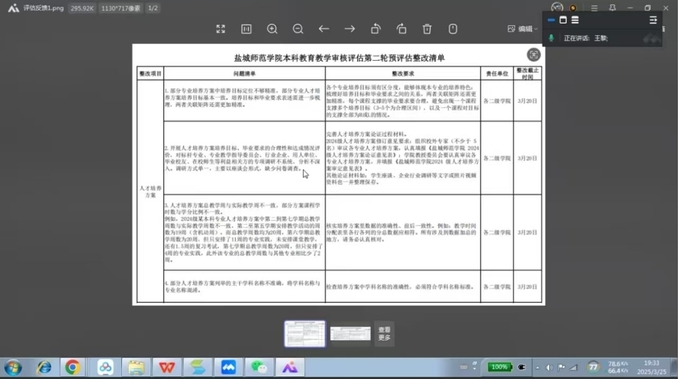
Task: Open the 编辑 edit dropdown
Action: (522, 29)
